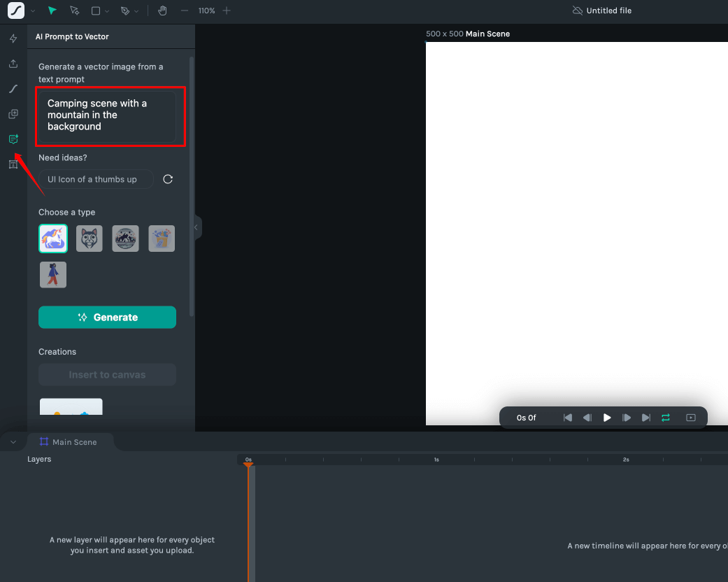Use the 'UI Icon of a thumbs up' suggestion
This screenshot has width=728, height=582.
(x=96, y=179)
